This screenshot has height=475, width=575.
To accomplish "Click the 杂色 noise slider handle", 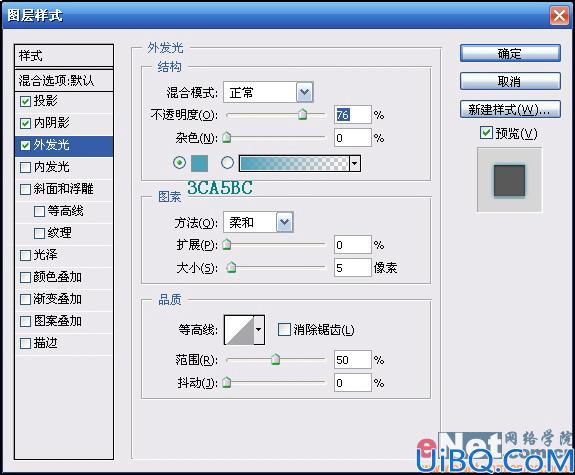I will [227, 138].
